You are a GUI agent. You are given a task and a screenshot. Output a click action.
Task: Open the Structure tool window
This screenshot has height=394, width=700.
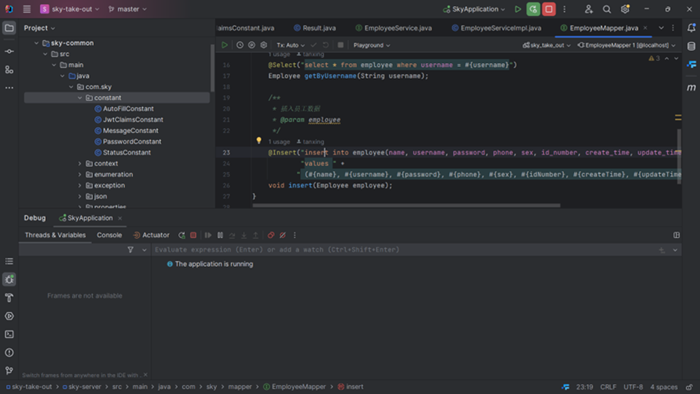pyautogui.click(x=9, y=70)
